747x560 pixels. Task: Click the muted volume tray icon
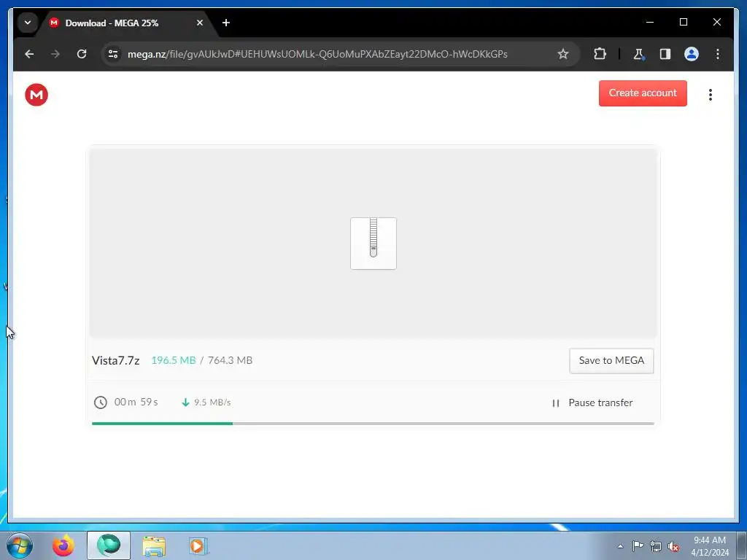click(x=673, y=546)
